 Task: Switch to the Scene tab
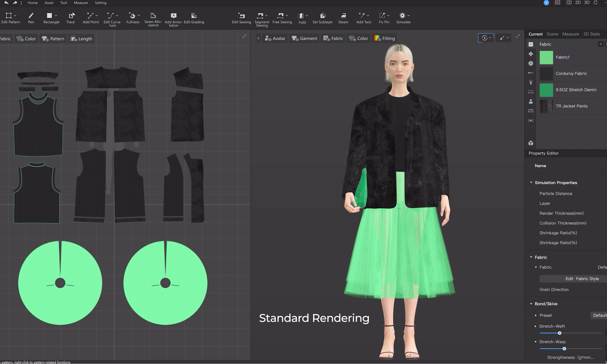click(x=552, y=34)
